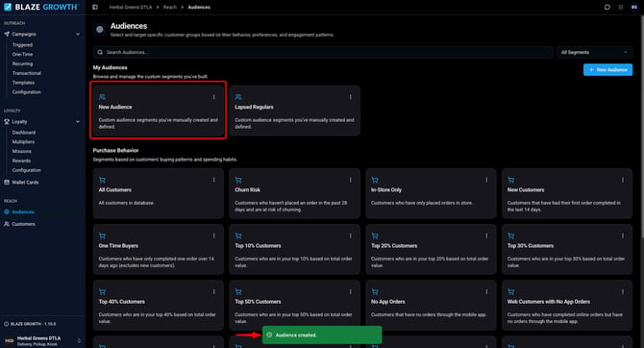644x348 pixels.
Task: Dismiss the Audience created notification
Action: [322, 335]
